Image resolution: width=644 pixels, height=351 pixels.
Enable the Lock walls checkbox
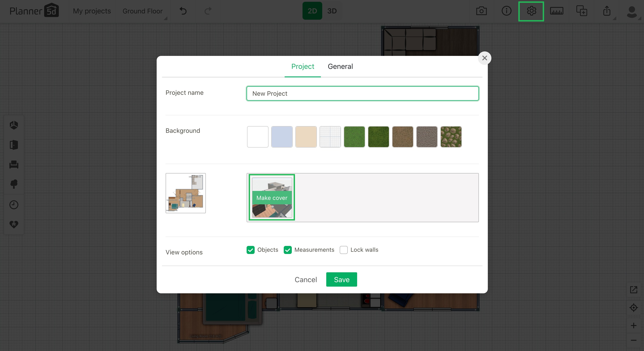click(x=343, y=250)
